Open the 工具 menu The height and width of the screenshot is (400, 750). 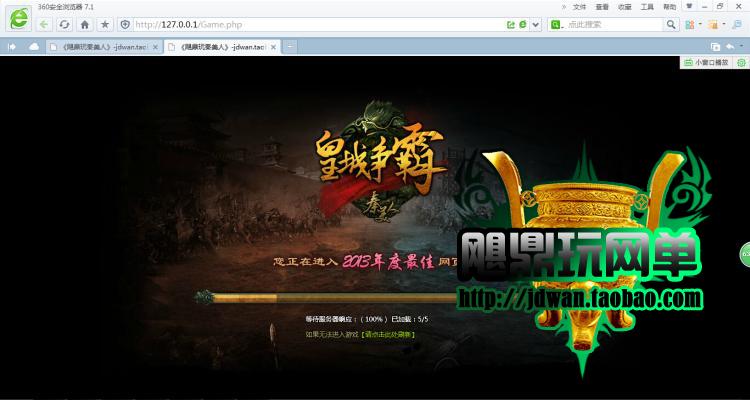point(647,7)
